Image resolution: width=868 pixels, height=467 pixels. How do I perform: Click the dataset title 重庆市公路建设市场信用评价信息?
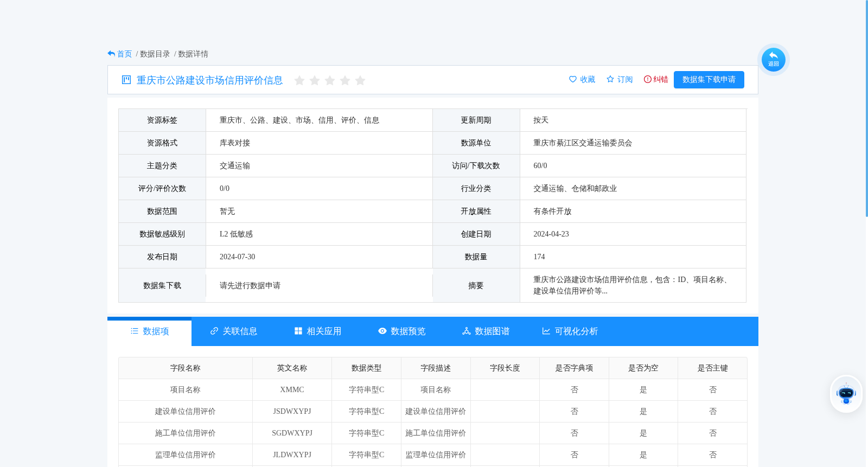pyautogui.click(x=209, y=80)
